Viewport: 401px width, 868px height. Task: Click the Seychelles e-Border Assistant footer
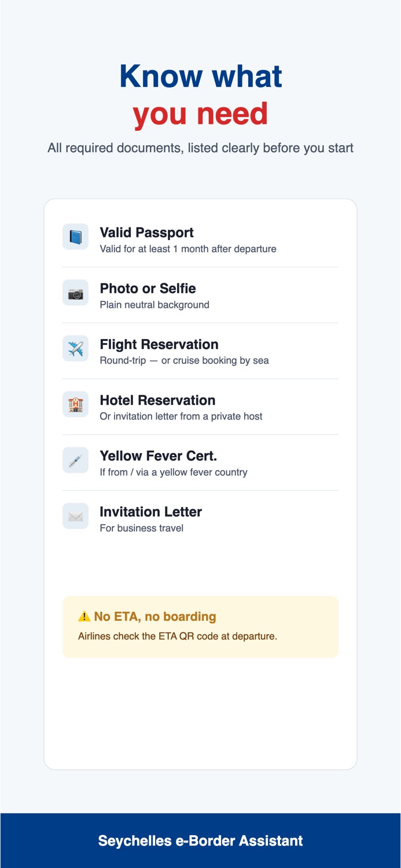point(200,841)
